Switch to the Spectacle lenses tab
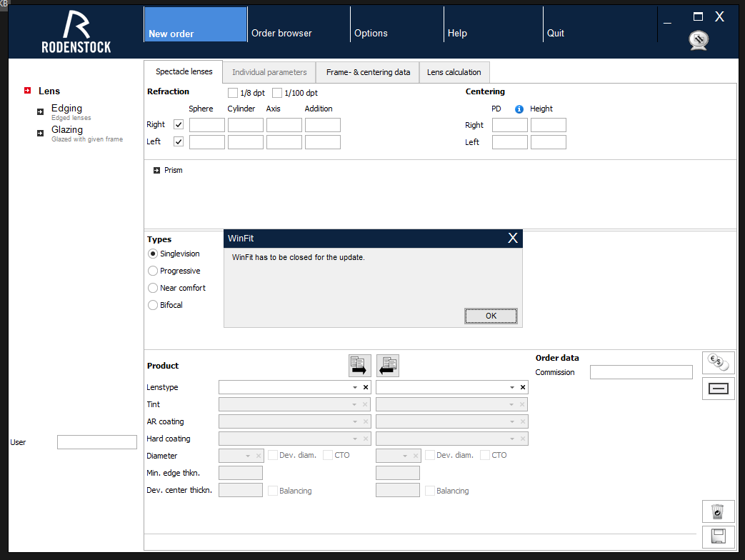Screen dimensions: 745x560 [x=184, y=71]
